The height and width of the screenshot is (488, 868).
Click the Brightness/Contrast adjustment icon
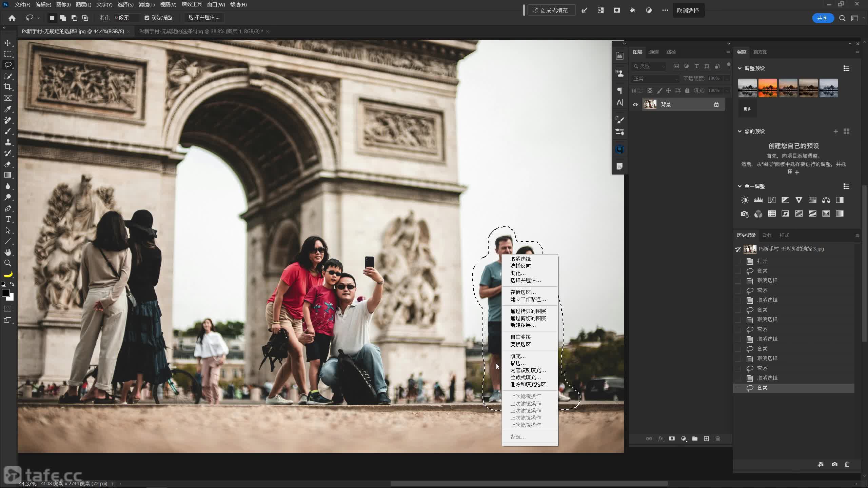coord(745,200)
